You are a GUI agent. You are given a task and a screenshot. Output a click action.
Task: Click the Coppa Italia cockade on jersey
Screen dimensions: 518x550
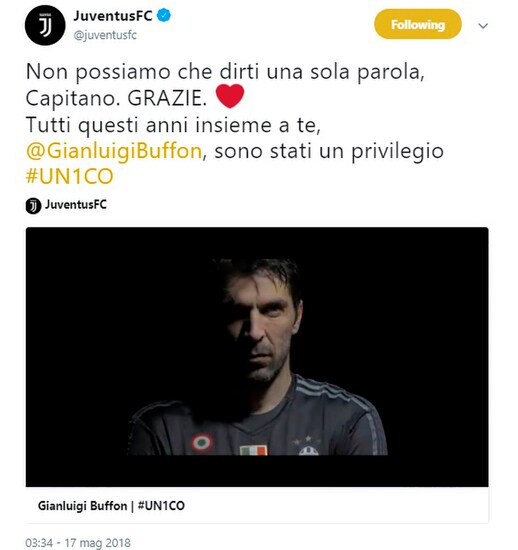click(x=201, y=442)
